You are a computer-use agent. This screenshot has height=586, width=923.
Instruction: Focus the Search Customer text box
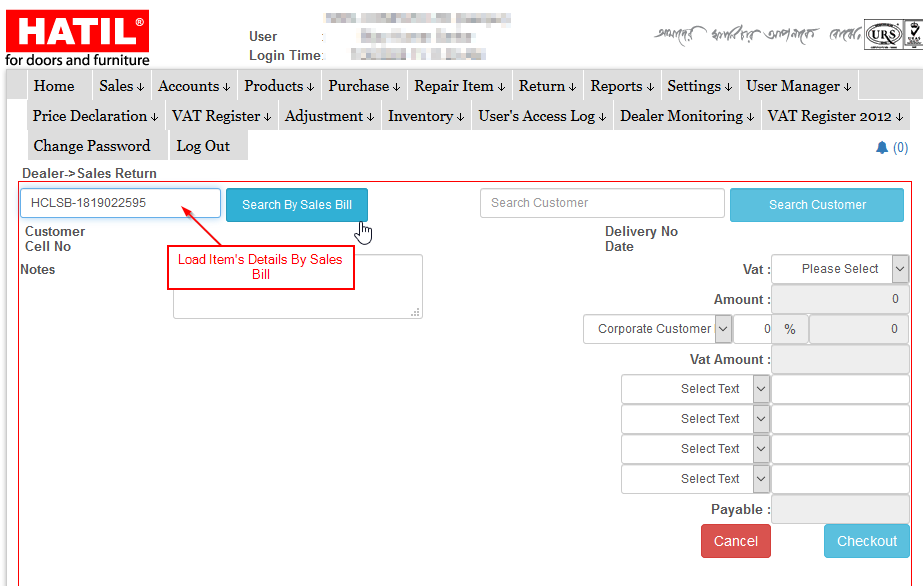[x=602, y=203]
